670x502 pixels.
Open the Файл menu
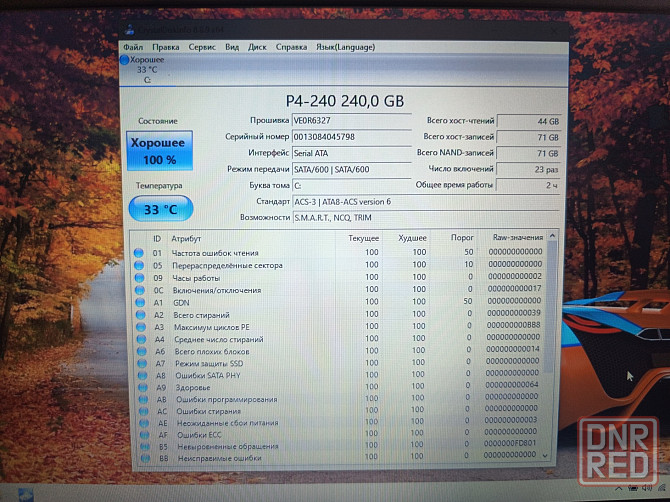point(133,47)
